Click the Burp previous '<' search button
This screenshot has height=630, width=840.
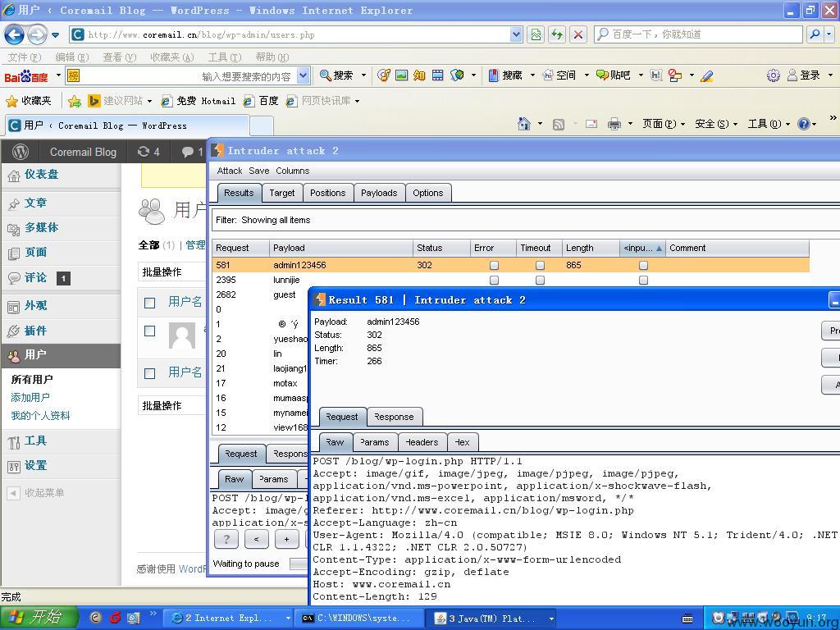[257, 539]
